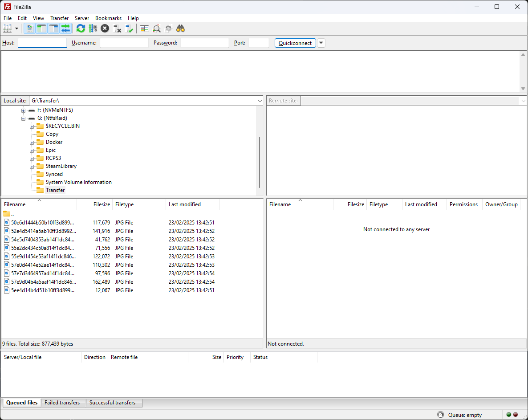Disconnect from the current server
The height and width of the screenshot is (420, 528).
tap(117, 28)
